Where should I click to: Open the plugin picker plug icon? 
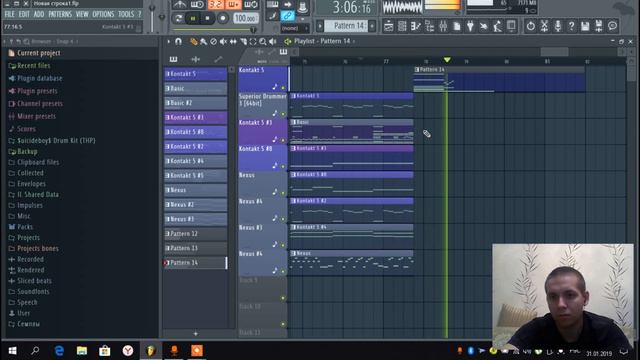[470, 27]
